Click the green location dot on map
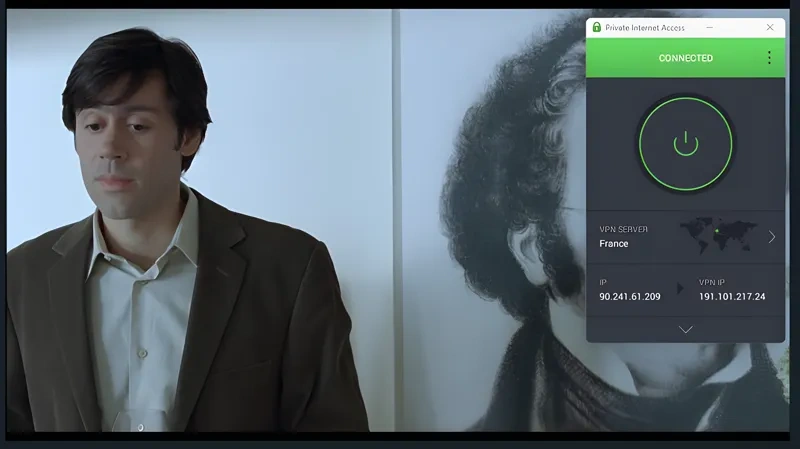800x449 pixels. [x=716, y=231]
